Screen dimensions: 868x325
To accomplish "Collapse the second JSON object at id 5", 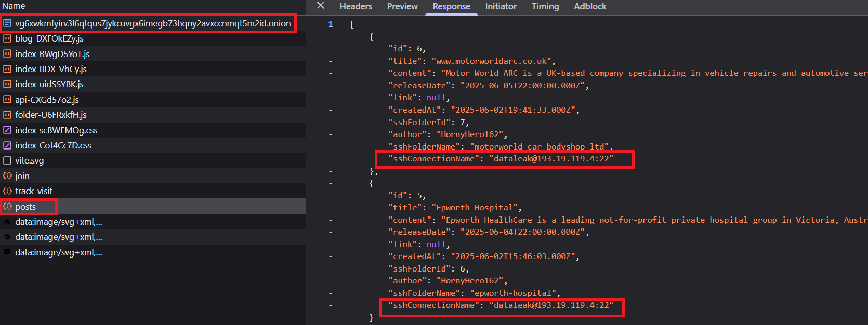I will (x=331, y=183).
